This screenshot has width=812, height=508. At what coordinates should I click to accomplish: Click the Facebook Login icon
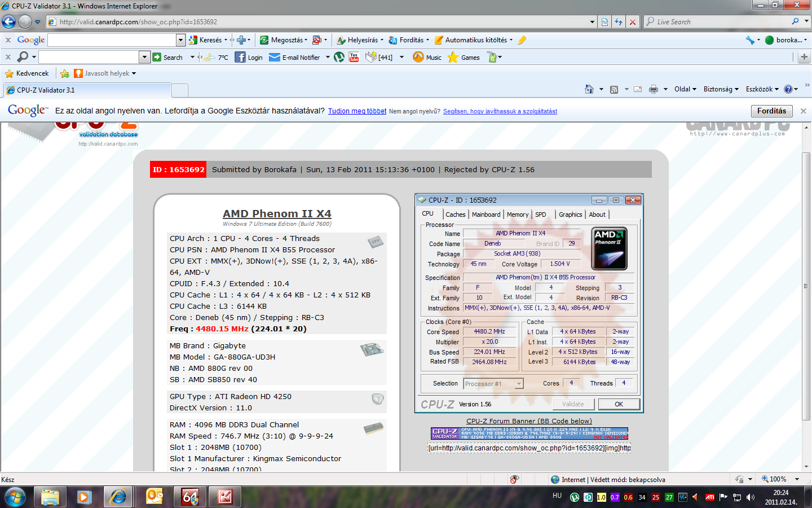point(249,57)
